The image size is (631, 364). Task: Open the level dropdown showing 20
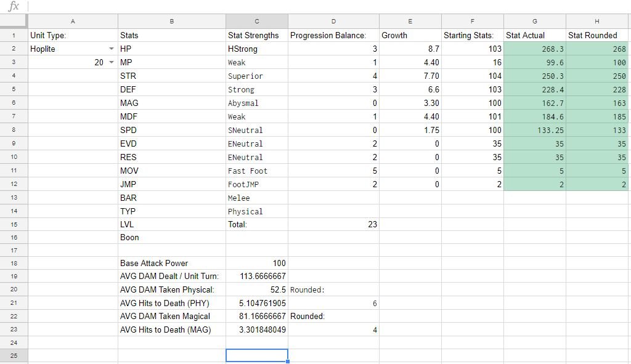(x=111, y=62)
